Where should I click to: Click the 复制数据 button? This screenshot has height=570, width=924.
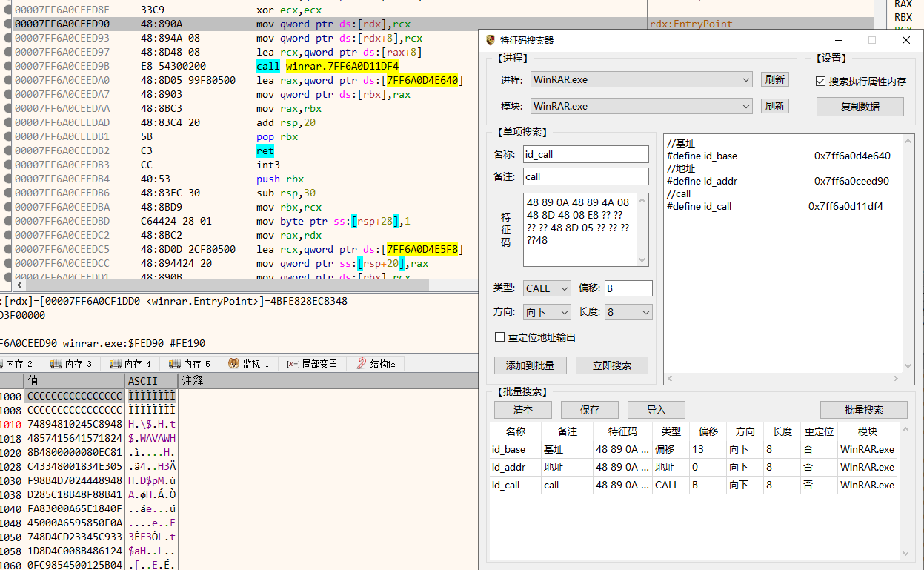(860, 107)
